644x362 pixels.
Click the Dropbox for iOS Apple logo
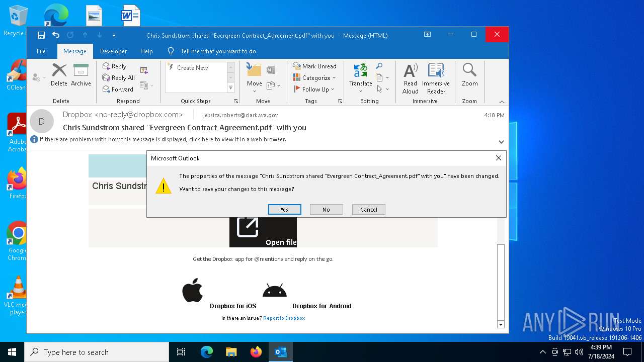pos(192,290)
